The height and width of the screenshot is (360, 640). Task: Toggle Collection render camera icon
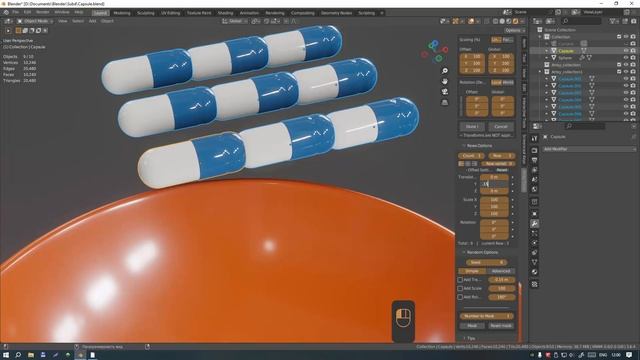click(x=633, y=37)
